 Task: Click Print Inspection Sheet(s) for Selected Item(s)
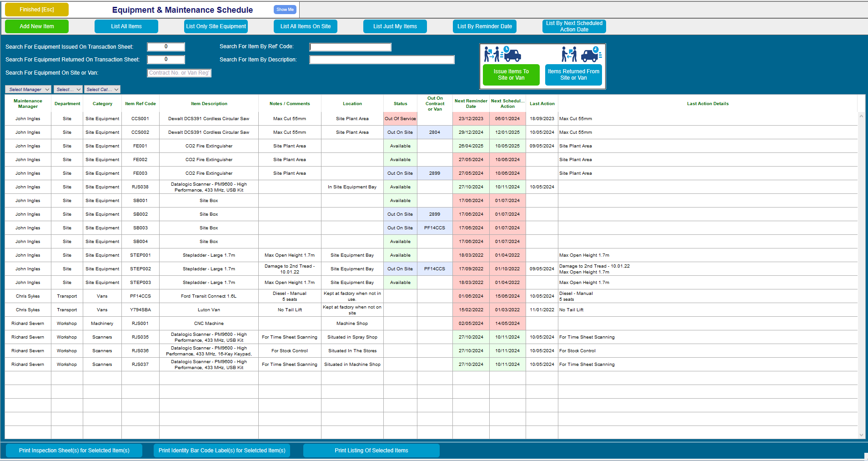[x=74, y=450]
